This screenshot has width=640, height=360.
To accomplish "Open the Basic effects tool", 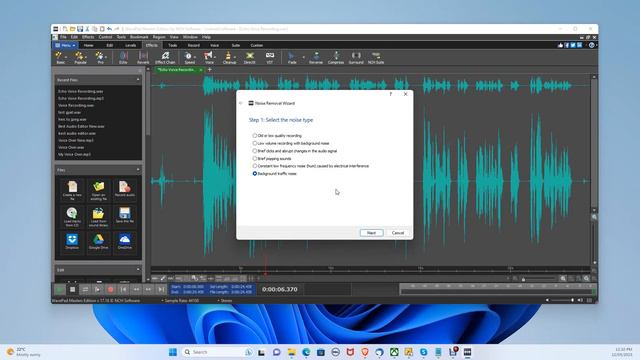I will point(60,58).
